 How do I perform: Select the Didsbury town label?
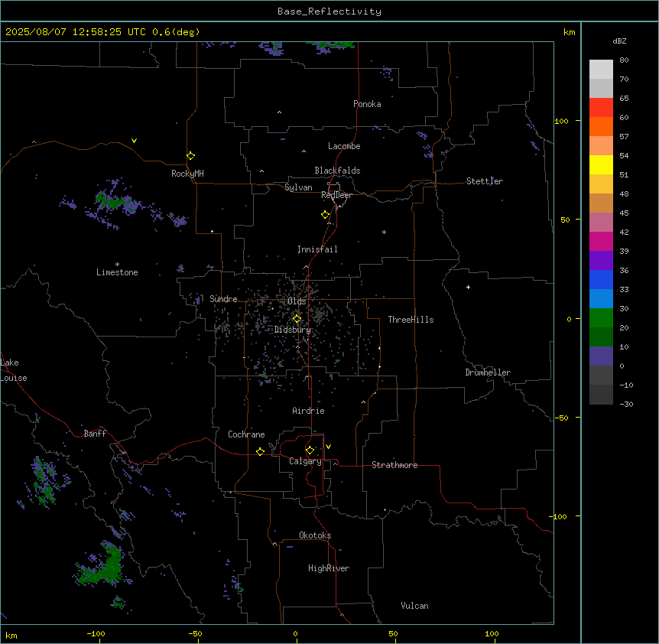(292, 330)
